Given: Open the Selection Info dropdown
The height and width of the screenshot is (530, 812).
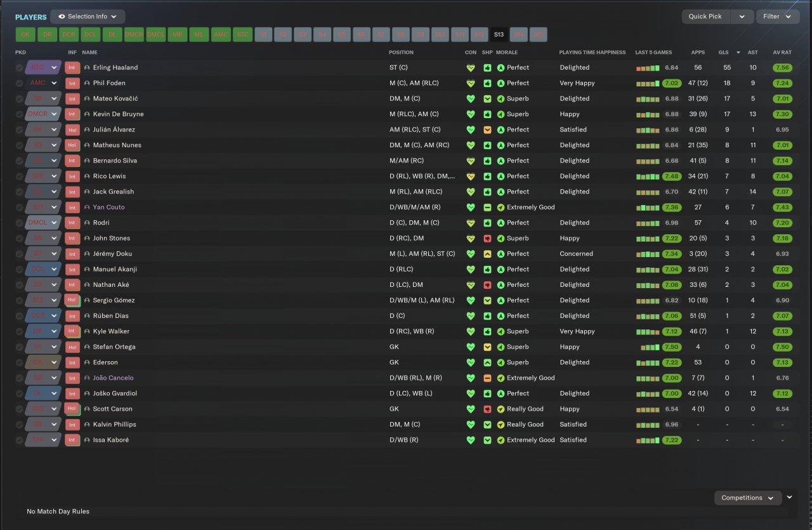Looking at the screenshot, I should (88, 17).
